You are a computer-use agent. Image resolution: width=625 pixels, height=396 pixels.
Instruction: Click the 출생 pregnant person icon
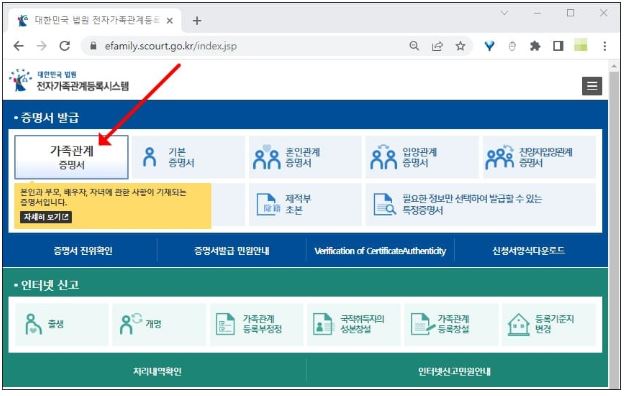point(33,324)
